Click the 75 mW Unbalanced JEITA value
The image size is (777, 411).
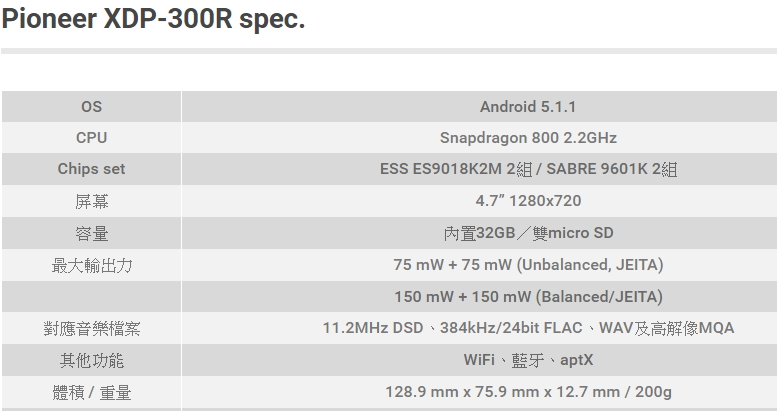tap(528, 264)
